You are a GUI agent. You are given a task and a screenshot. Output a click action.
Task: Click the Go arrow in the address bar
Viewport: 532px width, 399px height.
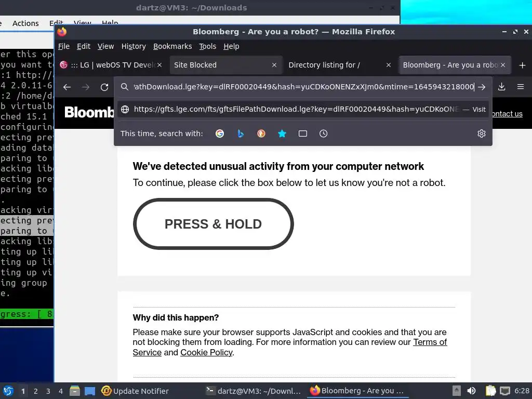pyautogui.click(x=482, y=87)
